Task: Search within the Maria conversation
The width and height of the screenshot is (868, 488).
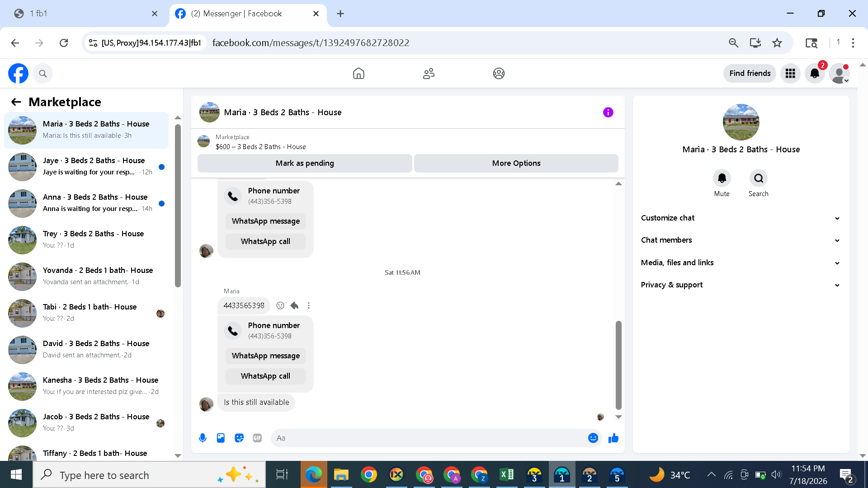Action: click(x=759, y=178)
